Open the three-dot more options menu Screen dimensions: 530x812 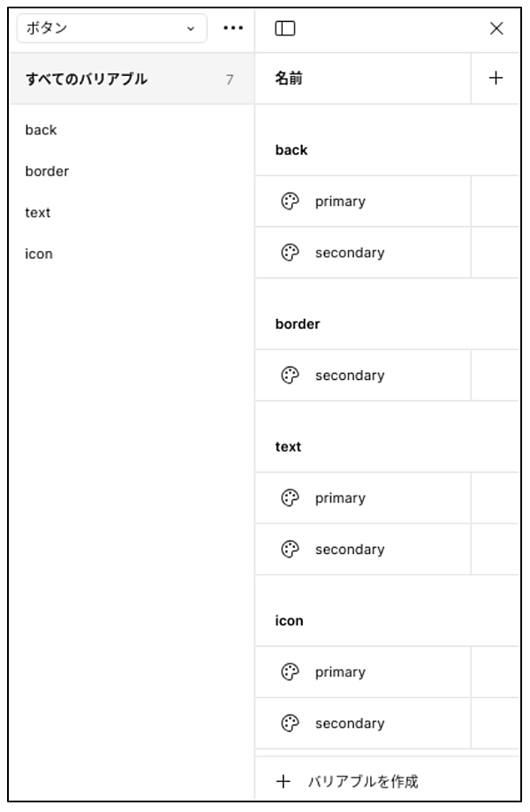pyautogui.click(x=232, y=28)
